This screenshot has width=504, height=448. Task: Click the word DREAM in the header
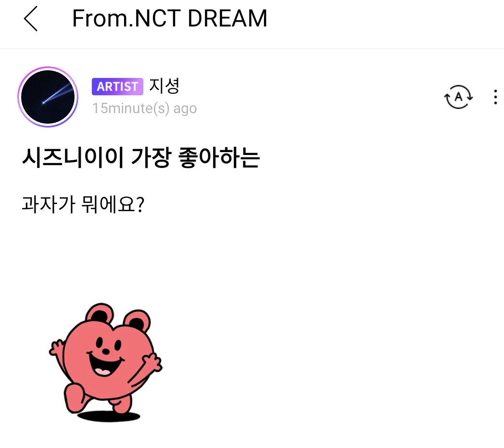pos(227,18)
